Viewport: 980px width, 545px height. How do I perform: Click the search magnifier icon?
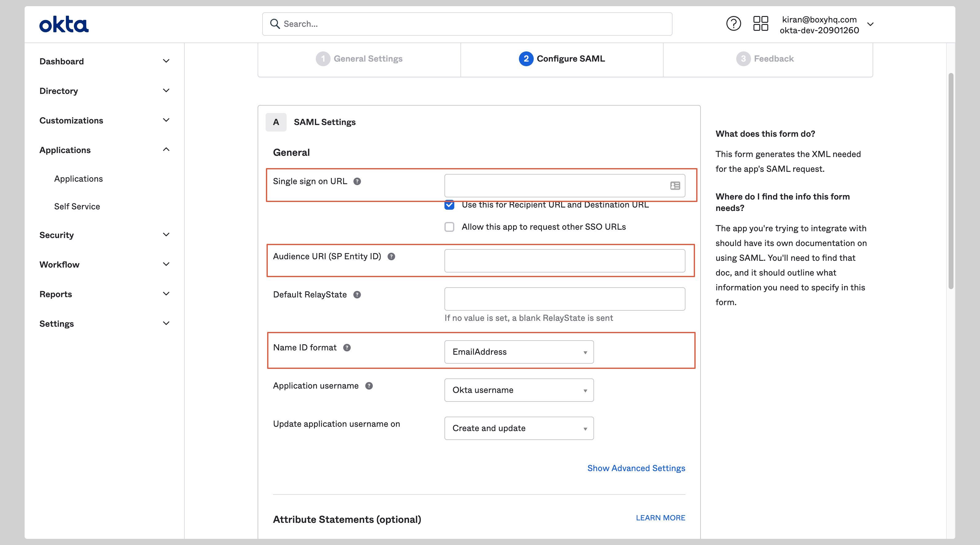coord(275,24)
